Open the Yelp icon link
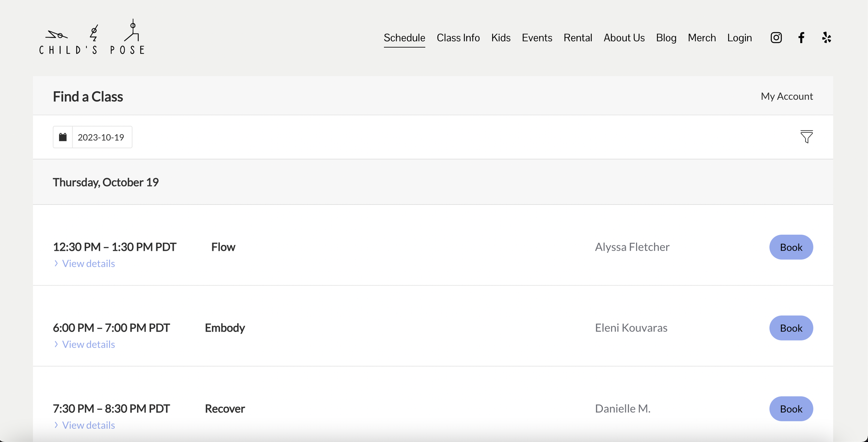868x442 pixels. pyautogui.click(x=826, y=37)
